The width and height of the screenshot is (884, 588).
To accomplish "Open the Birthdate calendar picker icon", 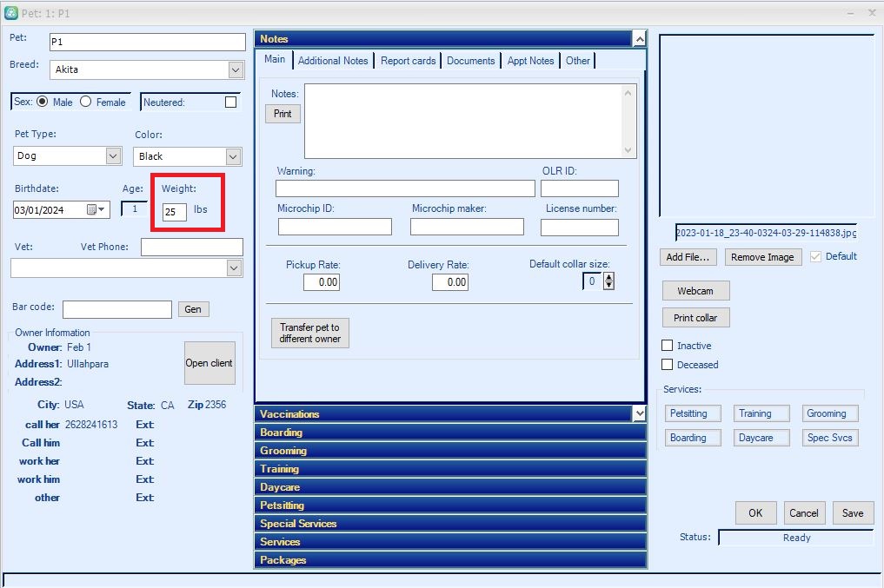I will coord(91,209).
